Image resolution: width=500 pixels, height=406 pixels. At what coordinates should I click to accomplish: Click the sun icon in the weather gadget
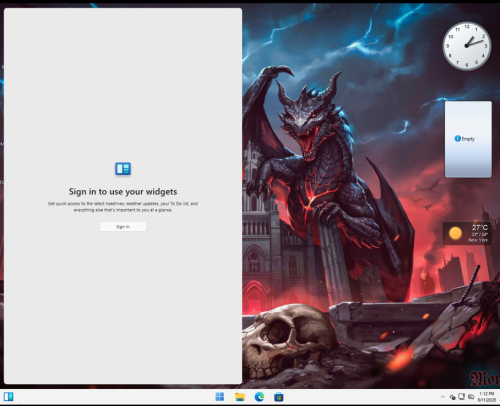(455, 233)
